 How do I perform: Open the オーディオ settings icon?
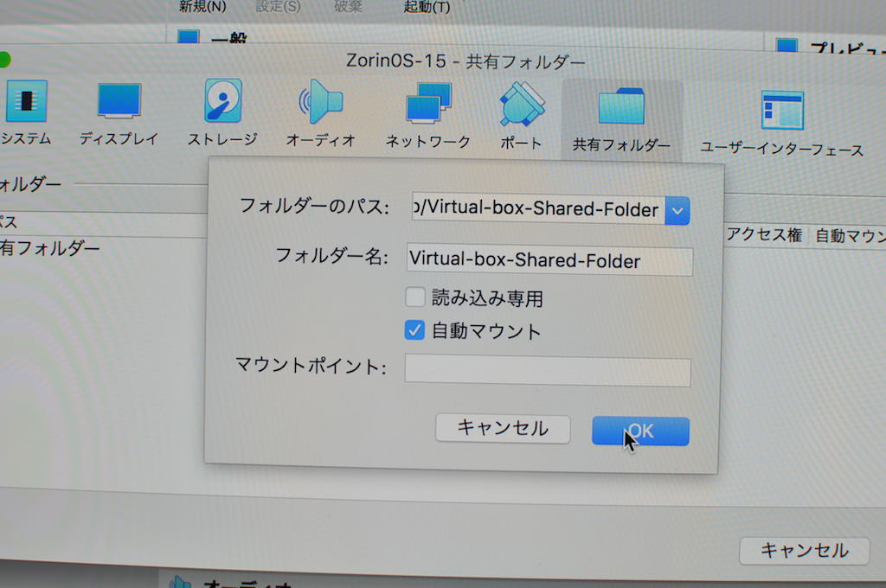[320, 114]
